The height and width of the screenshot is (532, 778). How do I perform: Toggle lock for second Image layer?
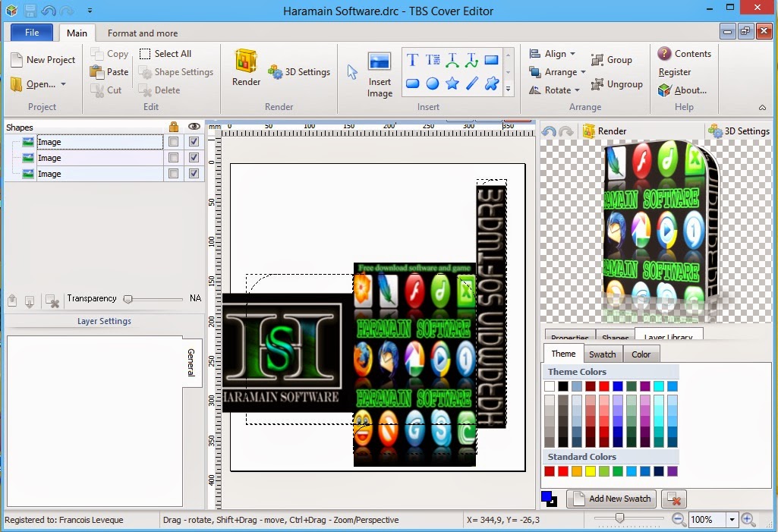pyautogui.click(x=173, y=158)
